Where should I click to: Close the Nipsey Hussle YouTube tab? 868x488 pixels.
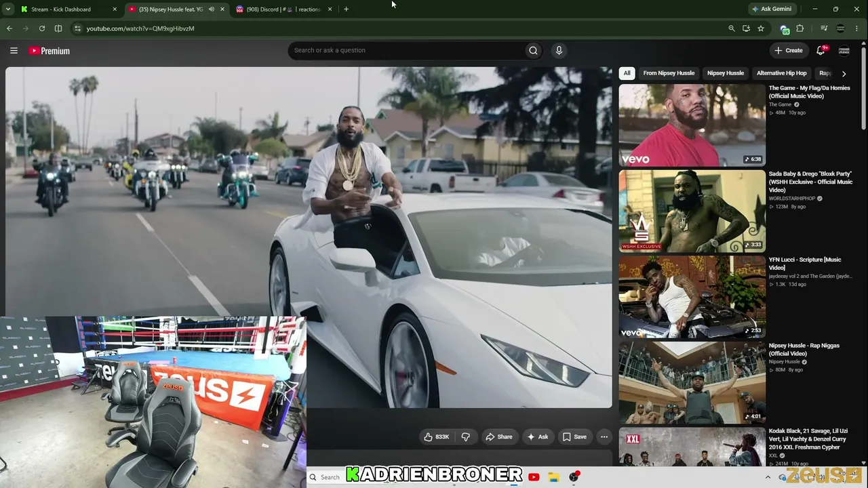[222, 9]
